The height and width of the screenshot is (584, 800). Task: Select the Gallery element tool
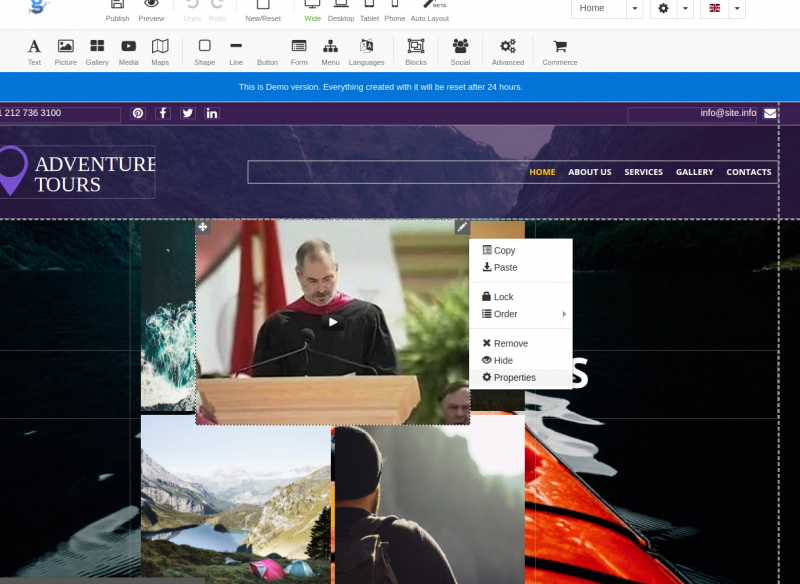(x=97, y=52)
